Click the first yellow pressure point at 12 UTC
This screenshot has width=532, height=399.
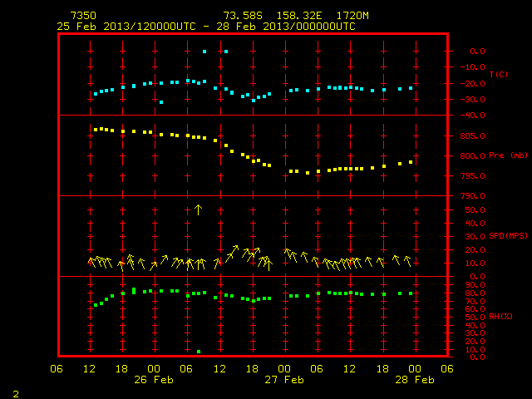pyautogui.click(x=96, y=130)
